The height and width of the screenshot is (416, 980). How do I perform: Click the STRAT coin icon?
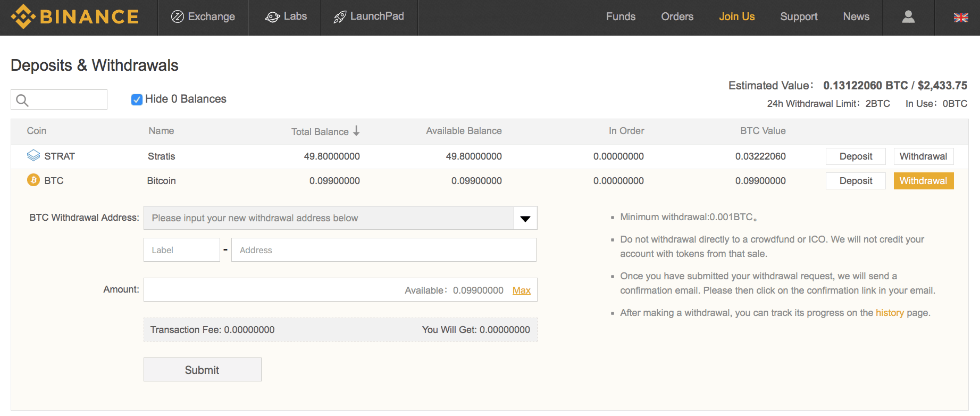coord(33,155)
